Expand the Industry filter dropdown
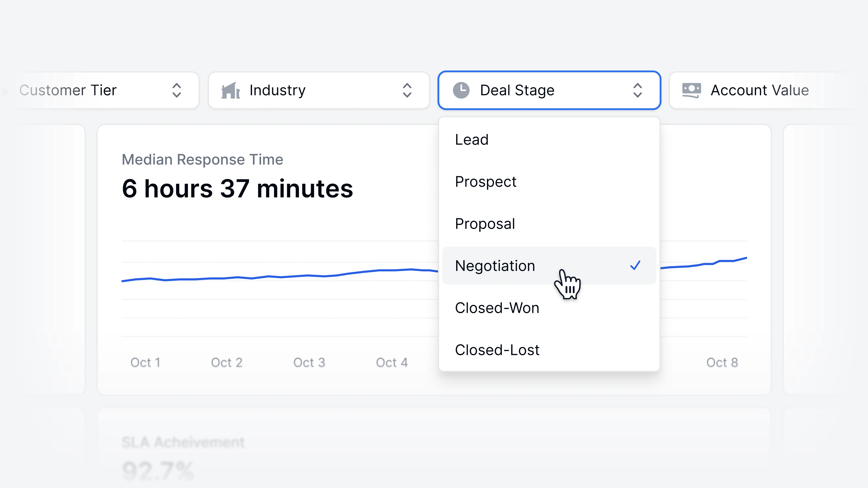 (x=318, y=90)
